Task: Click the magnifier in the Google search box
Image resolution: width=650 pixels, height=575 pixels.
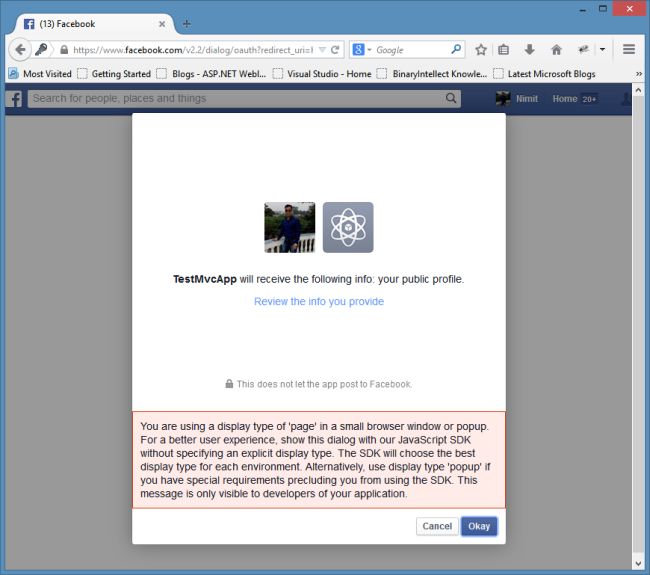Action: tap(456, 49)
